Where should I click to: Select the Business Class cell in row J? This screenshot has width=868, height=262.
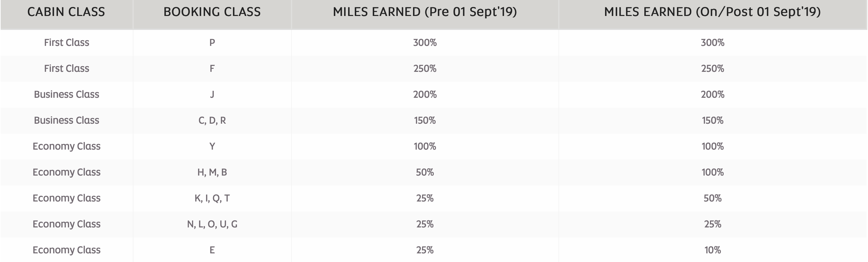[66, 94]
